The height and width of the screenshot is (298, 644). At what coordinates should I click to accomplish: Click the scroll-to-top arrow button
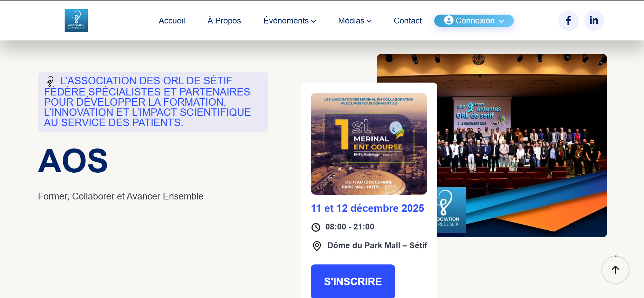pyautogui.click(x=615, y=270)
